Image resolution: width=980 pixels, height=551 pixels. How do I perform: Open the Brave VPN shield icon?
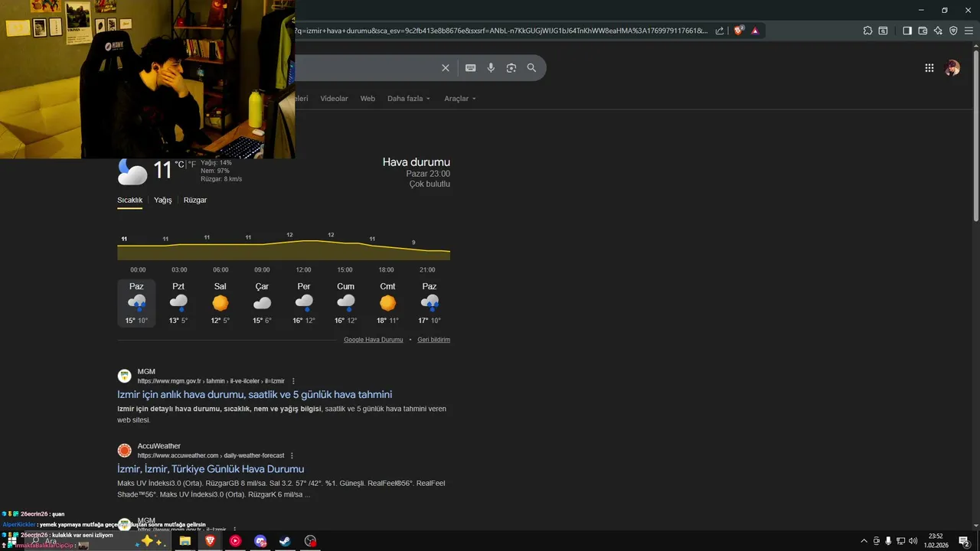click(953, 31)
